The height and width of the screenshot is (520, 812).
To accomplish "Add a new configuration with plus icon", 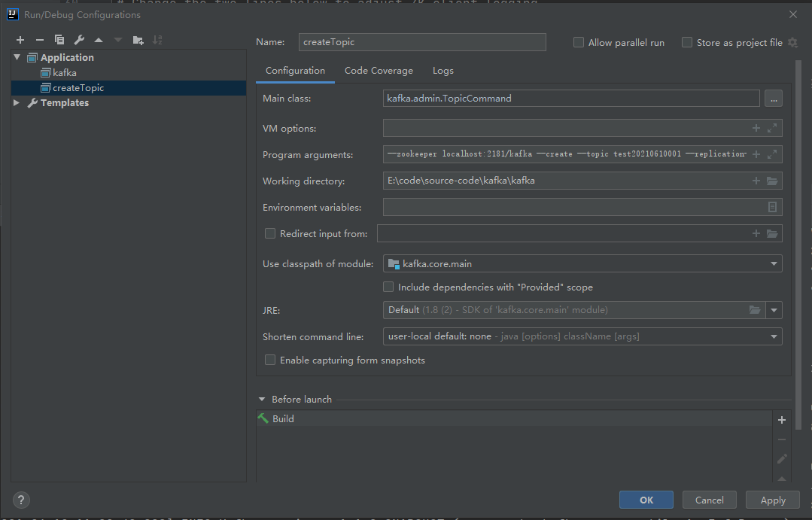I will [20, 40].
